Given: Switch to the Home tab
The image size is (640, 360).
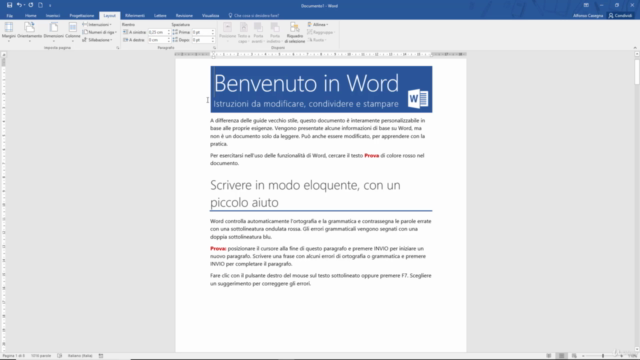Looking at the screenshot, I should click(x=31, y=16).
